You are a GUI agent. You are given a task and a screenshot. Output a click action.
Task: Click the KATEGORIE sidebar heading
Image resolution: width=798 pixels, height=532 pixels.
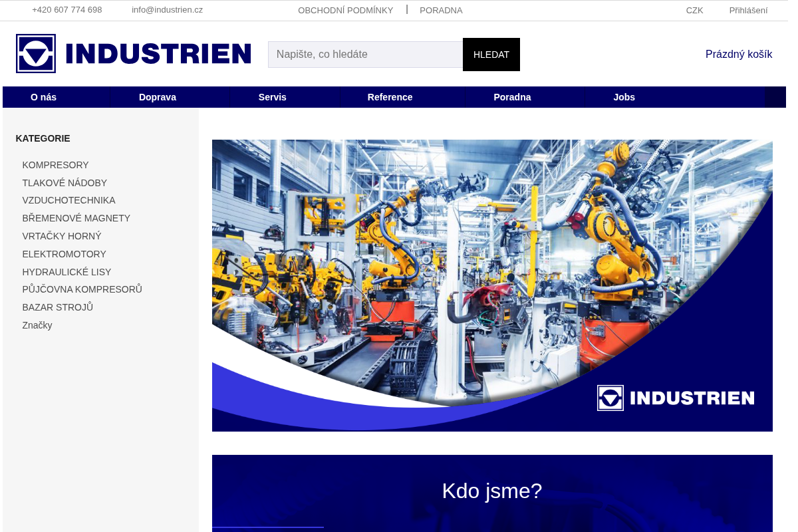tap(43, 138)
